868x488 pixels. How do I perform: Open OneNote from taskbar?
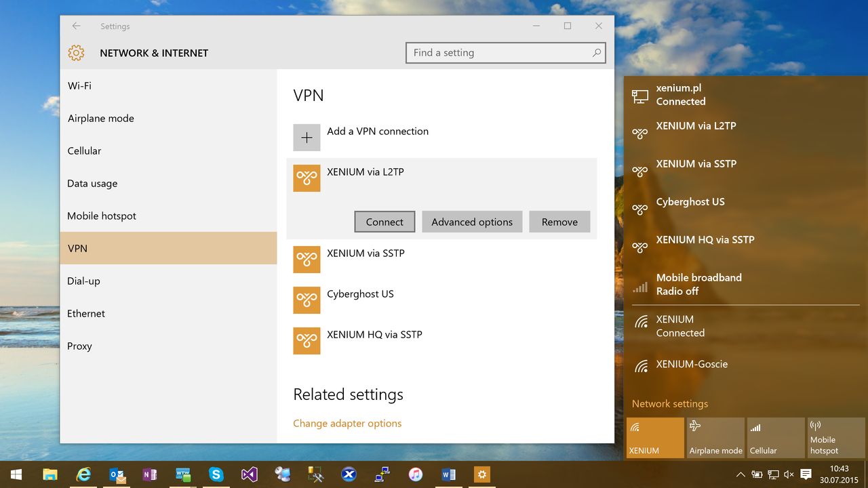click(x=150, y=474)
